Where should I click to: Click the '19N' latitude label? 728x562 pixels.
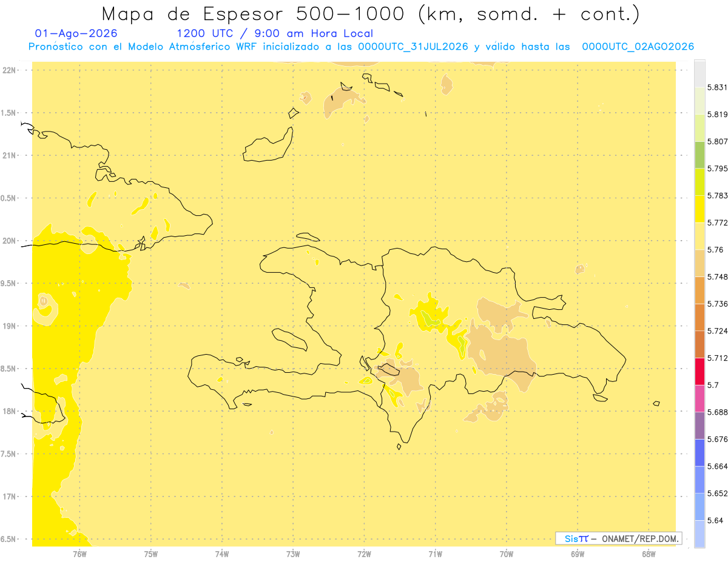(x=9, y=326)
